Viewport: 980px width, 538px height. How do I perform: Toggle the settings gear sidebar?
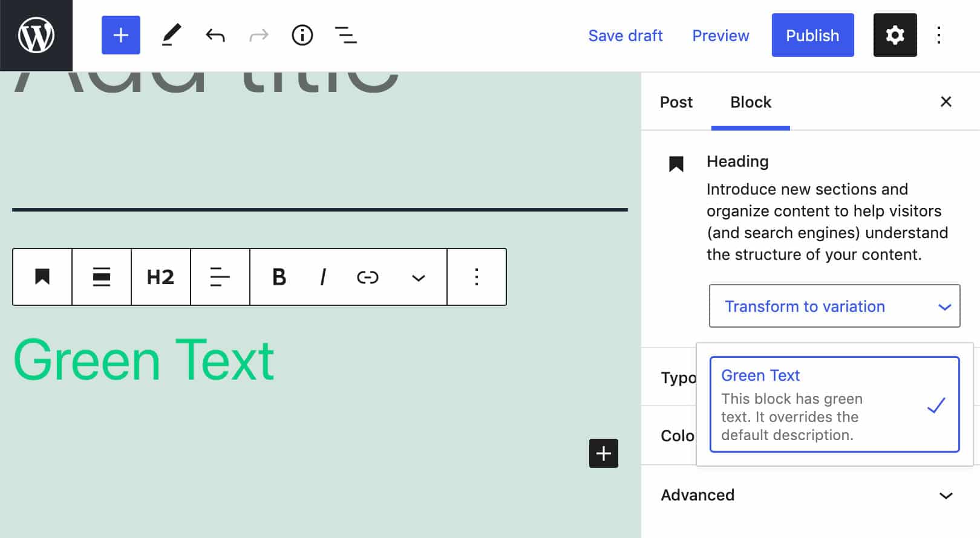(895, 35)
